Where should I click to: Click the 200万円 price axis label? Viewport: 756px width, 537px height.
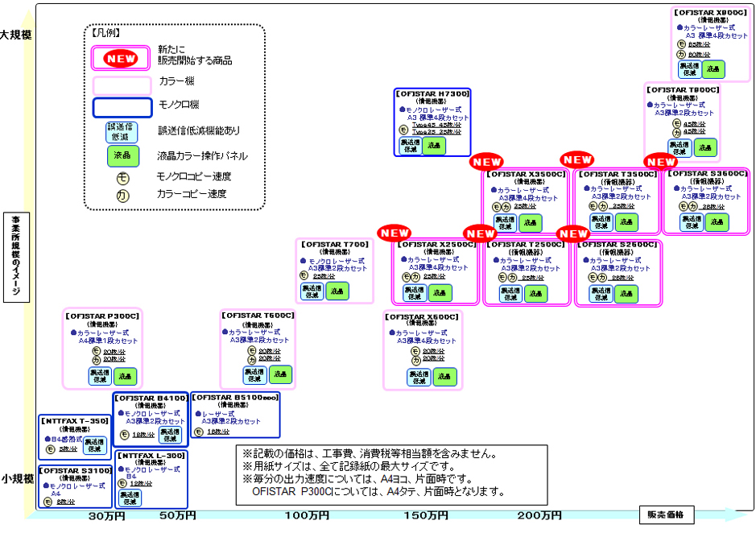(x=539, y=515)
